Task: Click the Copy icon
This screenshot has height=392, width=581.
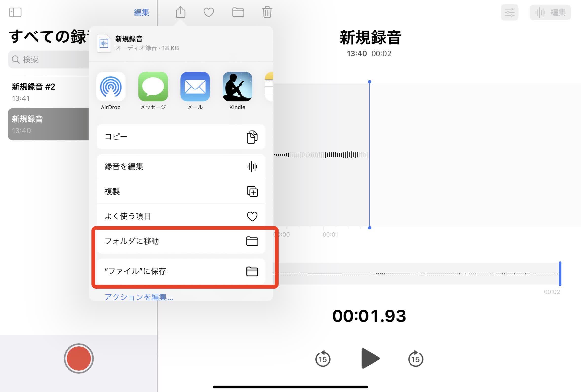Action: (252, 136)
